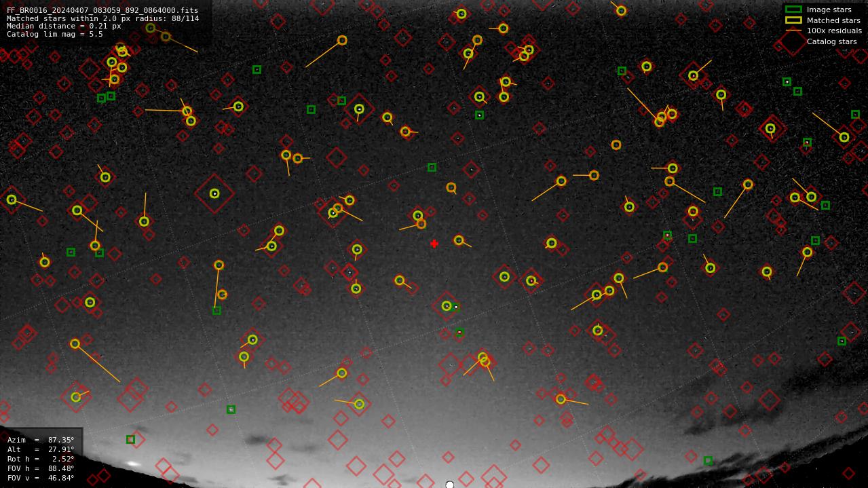Click the red center cross marker
The width and height of the screenshot is (868, 488).
434,244
